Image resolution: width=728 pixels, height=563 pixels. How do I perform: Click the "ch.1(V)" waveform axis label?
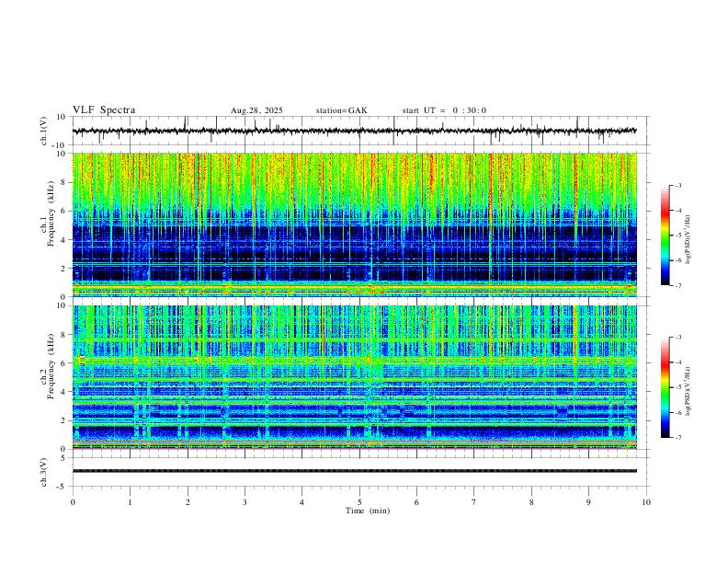pyautogui.click(x=44, y=131)
